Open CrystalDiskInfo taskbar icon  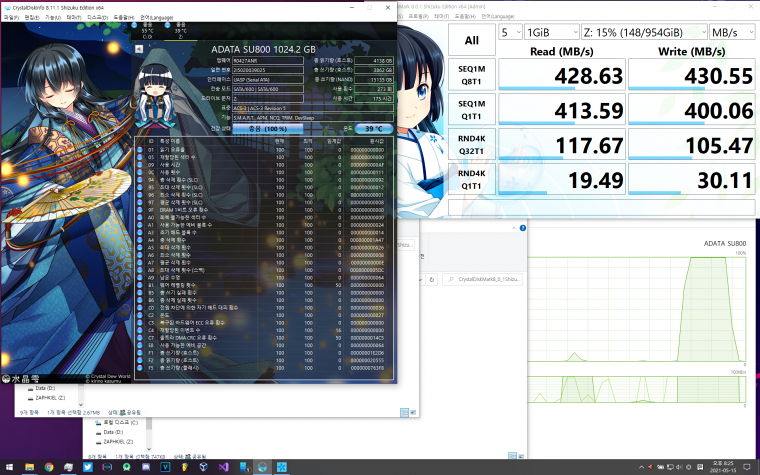262,467
